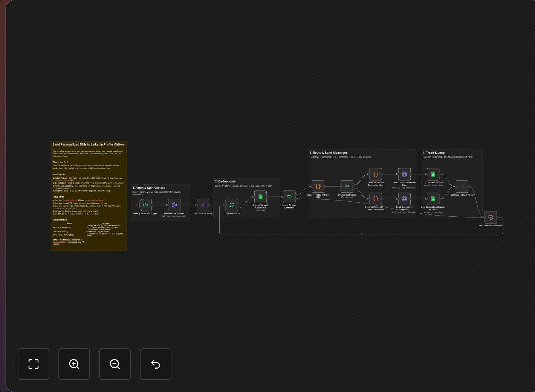Image resolution: width=535 pixels, height=392 pixels.
Task: Zoom out of the workflow canvas
Action: coord(115,364)
